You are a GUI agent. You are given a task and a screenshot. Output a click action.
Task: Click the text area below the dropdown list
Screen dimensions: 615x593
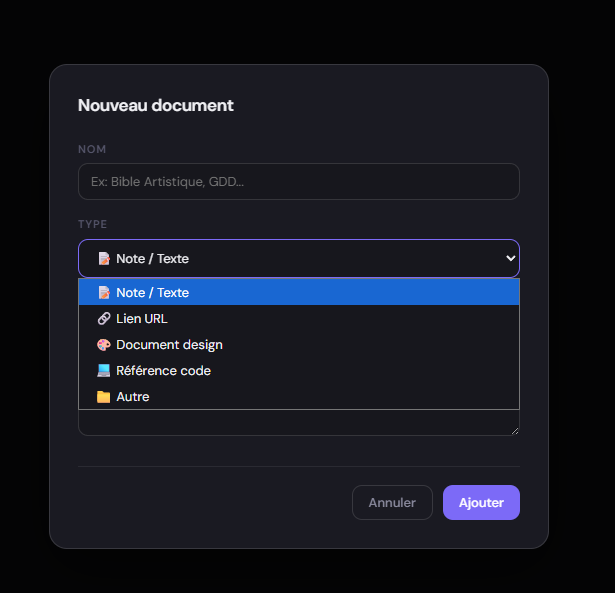[299, 422]
